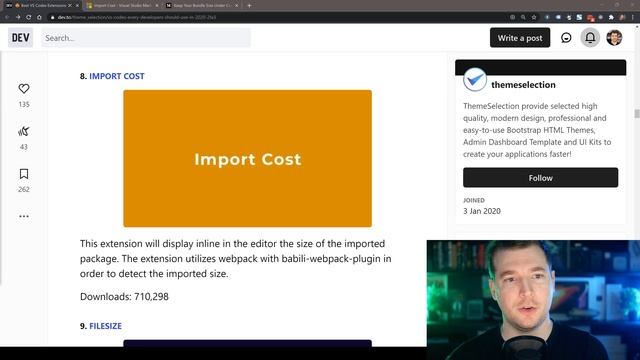This screenshot has height=360, width=640.
Task: Bookmark this page with star icon
Action: (534, 17)
